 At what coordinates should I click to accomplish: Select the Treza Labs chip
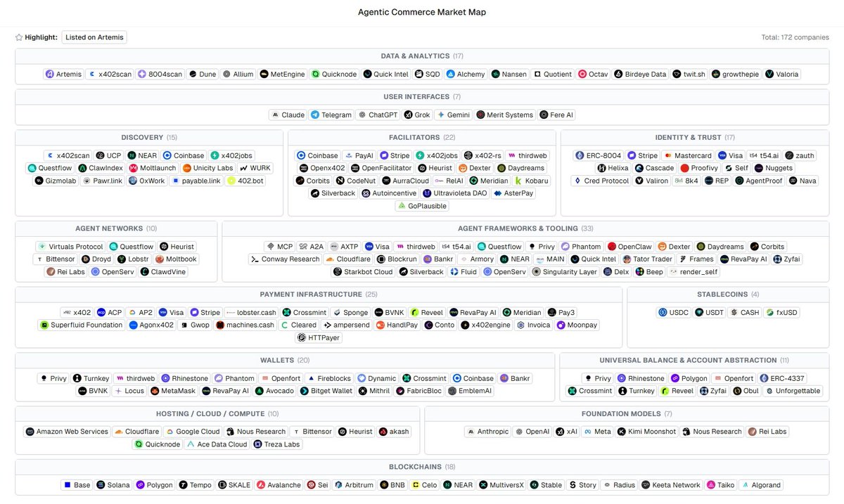(x=277, y=444)
